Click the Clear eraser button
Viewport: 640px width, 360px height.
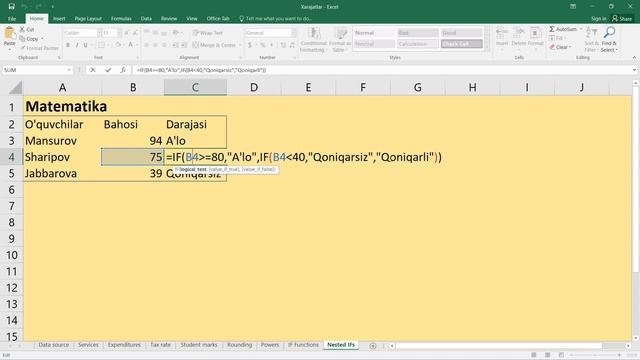point(559,47)
